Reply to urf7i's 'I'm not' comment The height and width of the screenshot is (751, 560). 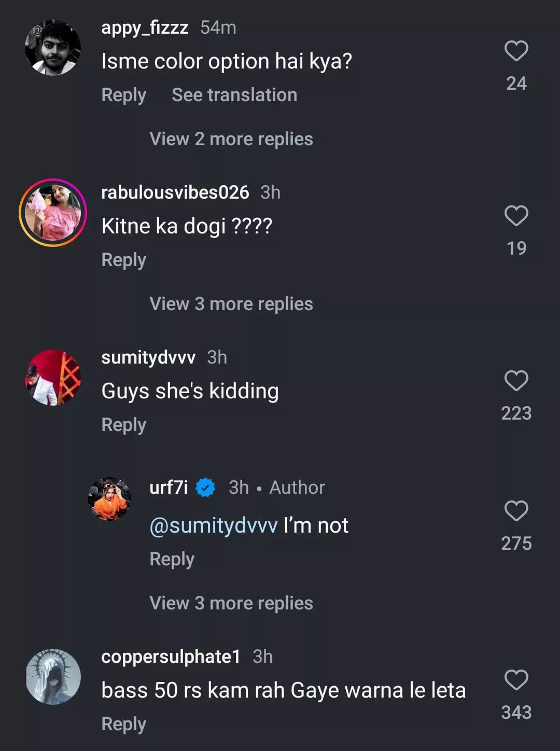(172, 559)
